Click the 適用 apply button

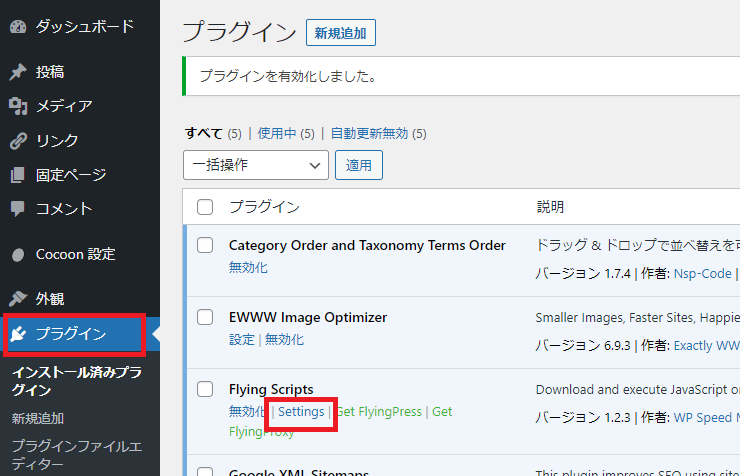click(359, 165)
